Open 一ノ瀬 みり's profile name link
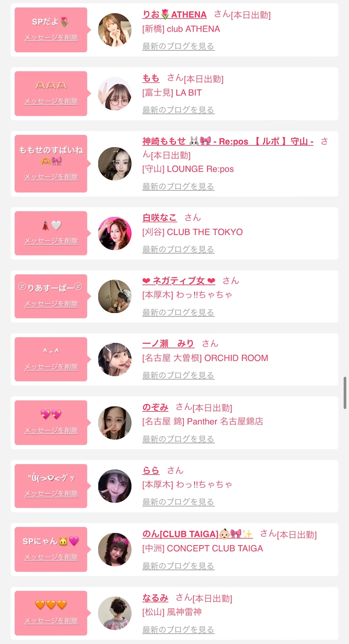This screenshot has width=349, height=644. click(x=168, y=344)
